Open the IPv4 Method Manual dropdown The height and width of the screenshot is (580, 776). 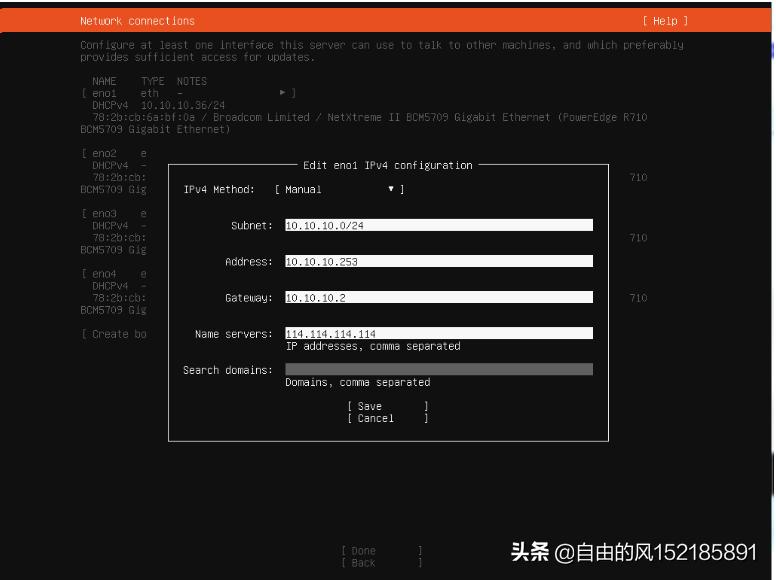(340, 190)
